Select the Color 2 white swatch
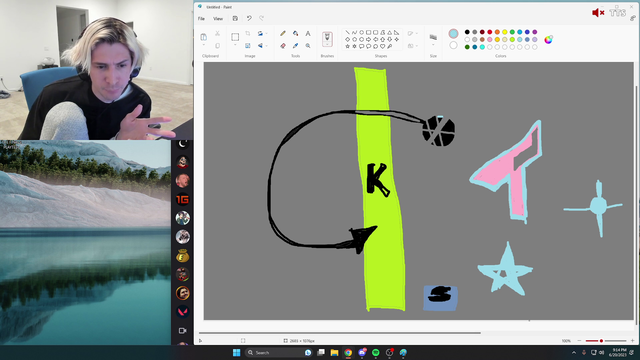This screenshot has width=640, height=360. (453, 45)
